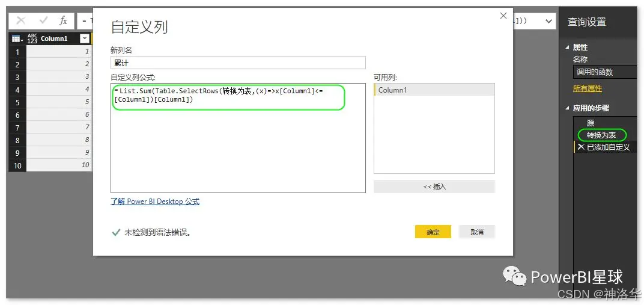Open the Column1 filter dropdown arrow
644x305 pixels.
[85, 39]
